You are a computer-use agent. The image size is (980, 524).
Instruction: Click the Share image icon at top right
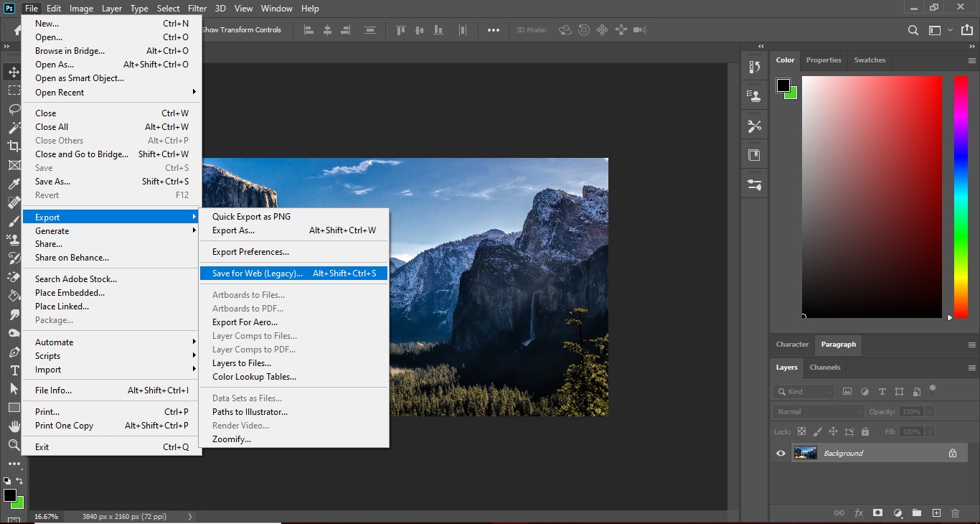pyautogui.click(x=966, y=30)
